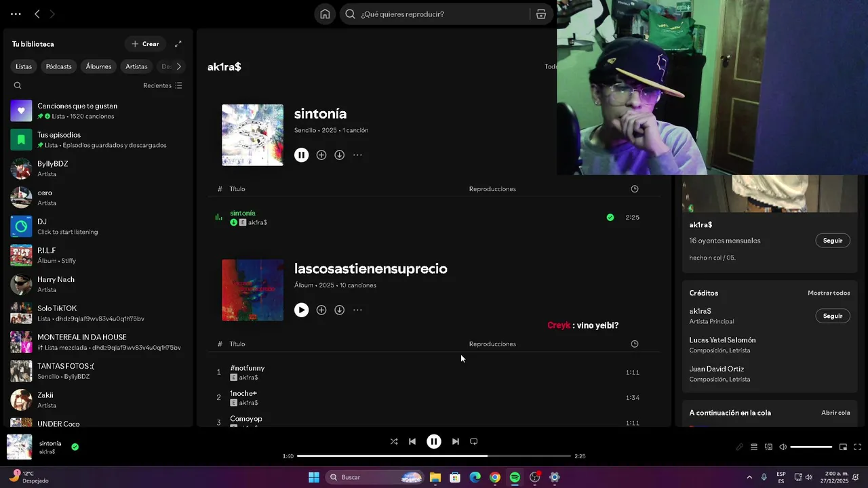Open Windows Start menu
The height and width of the screenshot is (488, 868).
pyautogui.click(x=314, y=477)
